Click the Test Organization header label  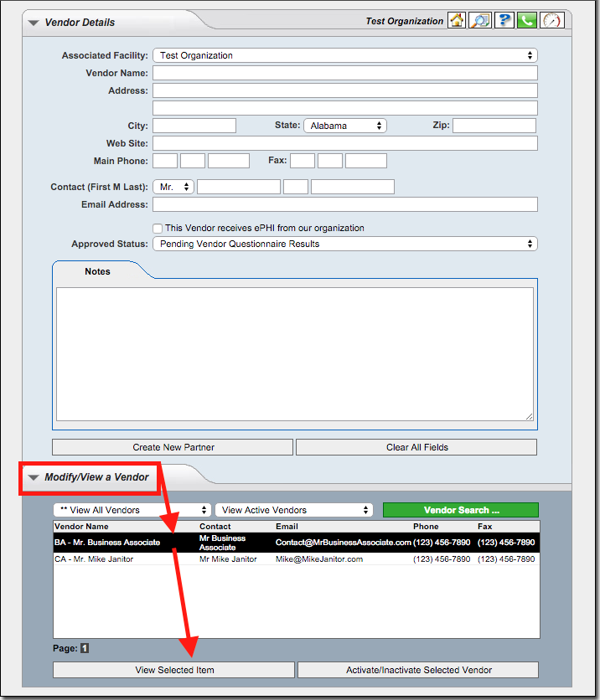pos(404,22)
